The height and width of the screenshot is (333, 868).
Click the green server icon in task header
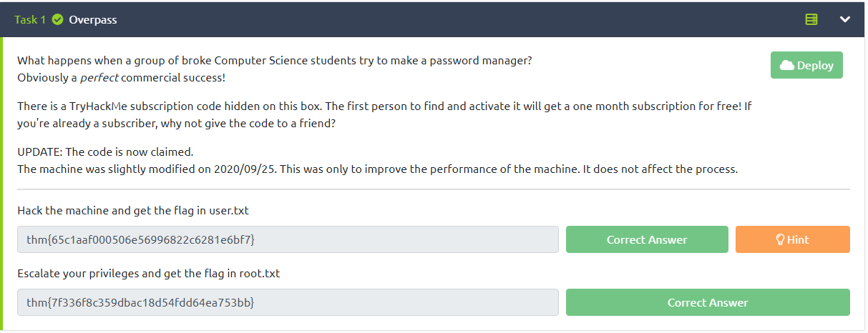click(x=811, y=20)
